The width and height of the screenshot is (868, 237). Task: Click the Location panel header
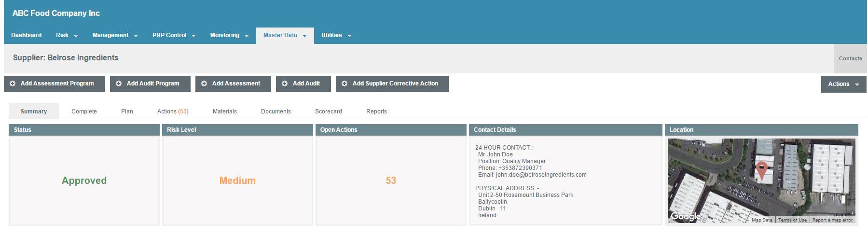pos(761,130)
